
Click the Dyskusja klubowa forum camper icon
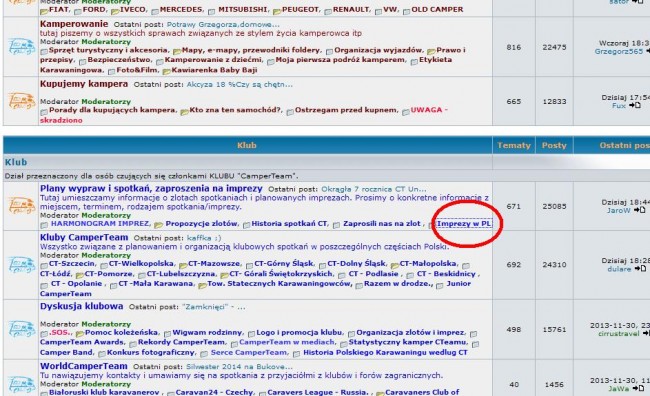[x=21, y=329]
